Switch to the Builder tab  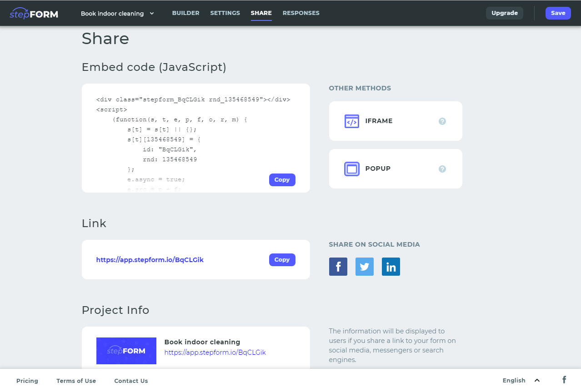click(x=185, y=13)
